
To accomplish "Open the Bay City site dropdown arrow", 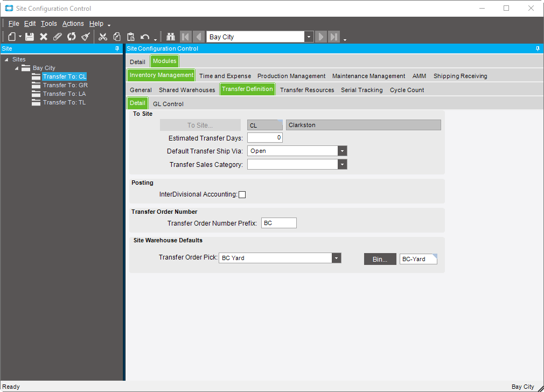I will (309, 37).
